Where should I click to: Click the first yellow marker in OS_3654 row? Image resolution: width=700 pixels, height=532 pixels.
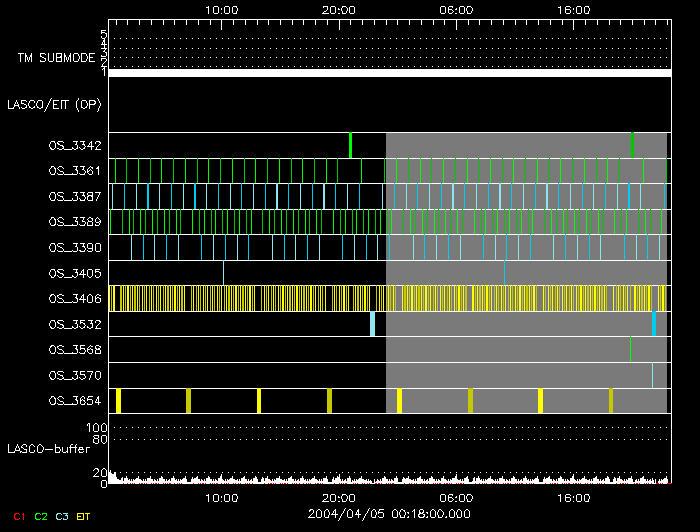tap(118, 401)
